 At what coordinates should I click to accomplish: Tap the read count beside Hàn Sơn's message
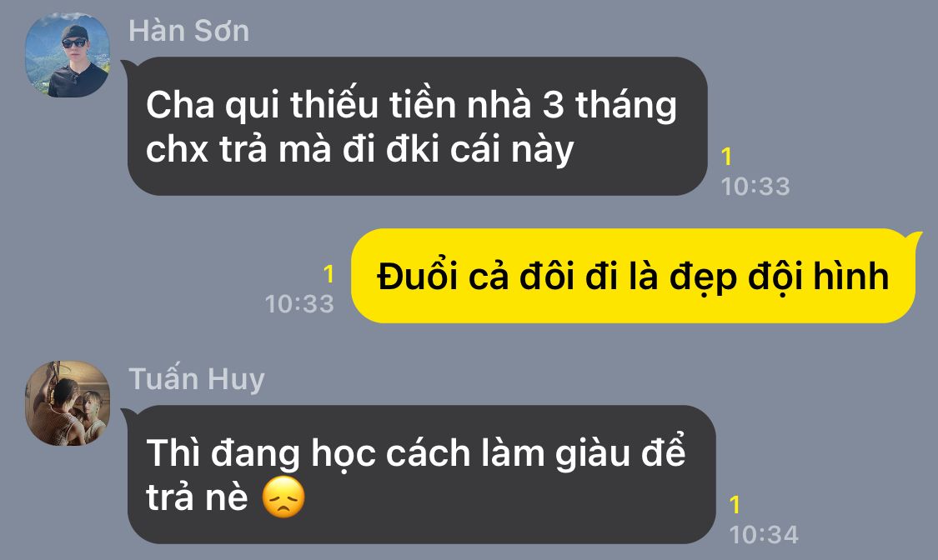pos(727,157)
